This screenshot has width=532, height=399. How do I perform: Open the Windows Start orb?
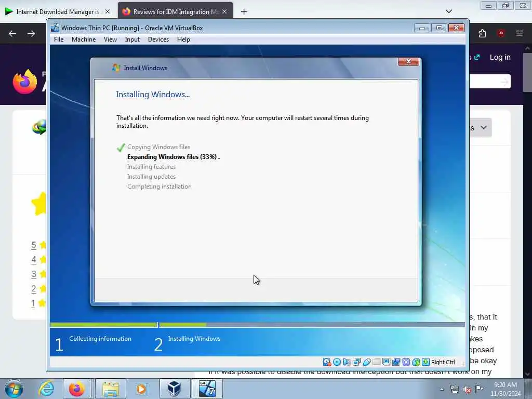coord(14,389)
